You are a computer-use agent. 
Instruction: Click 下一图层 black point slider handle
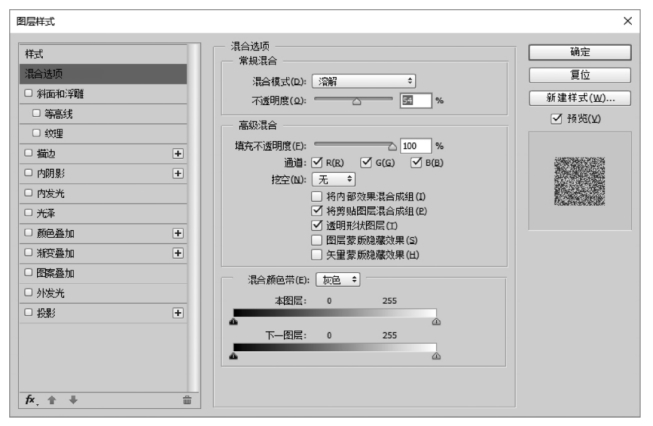coord(234,356)
